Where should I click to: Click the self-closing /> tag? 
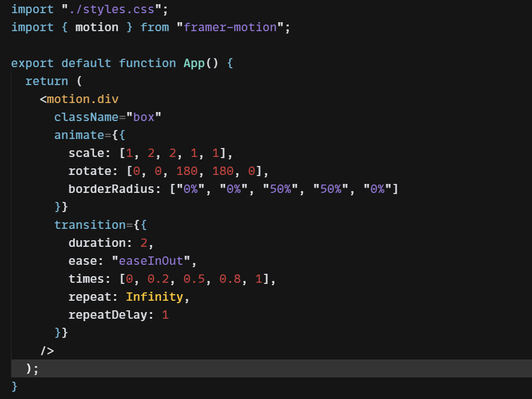point(47,351)
